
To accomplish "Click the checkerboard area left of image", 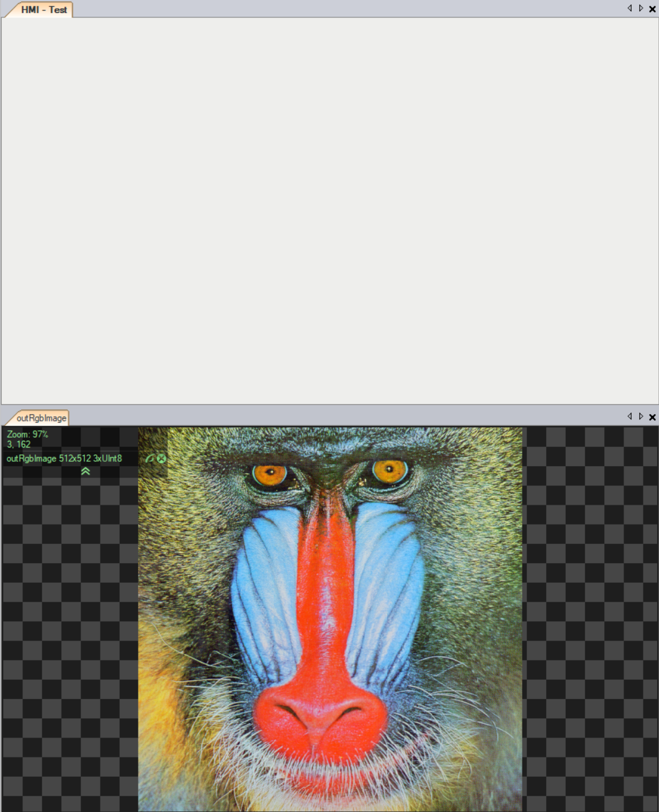I will coord(68,621).
